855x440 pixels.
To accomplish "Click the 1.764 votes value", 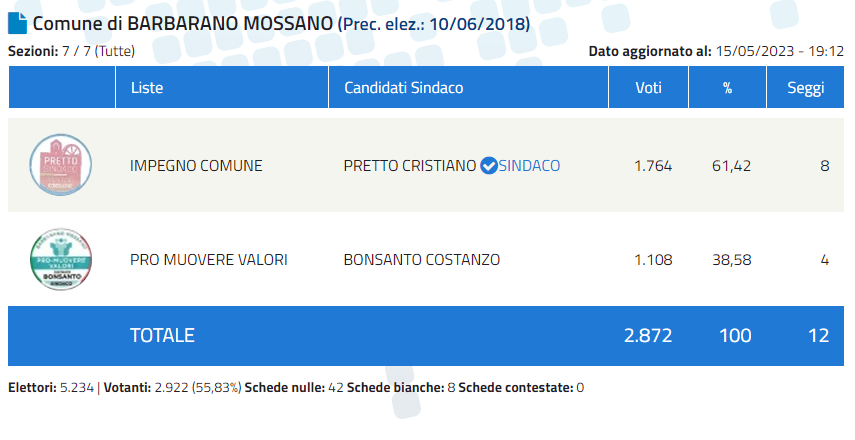I will click(x=653, y=166).
